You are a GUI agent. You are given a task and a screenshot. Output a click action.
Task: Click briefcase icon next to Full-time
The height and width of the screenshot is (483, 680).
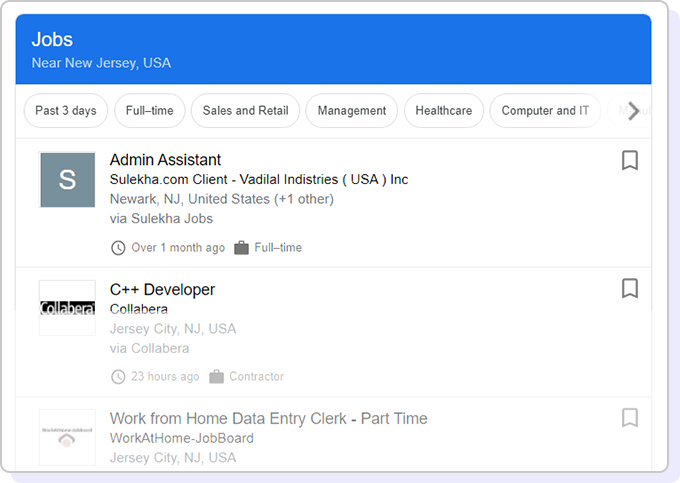(x=241, y=248)
